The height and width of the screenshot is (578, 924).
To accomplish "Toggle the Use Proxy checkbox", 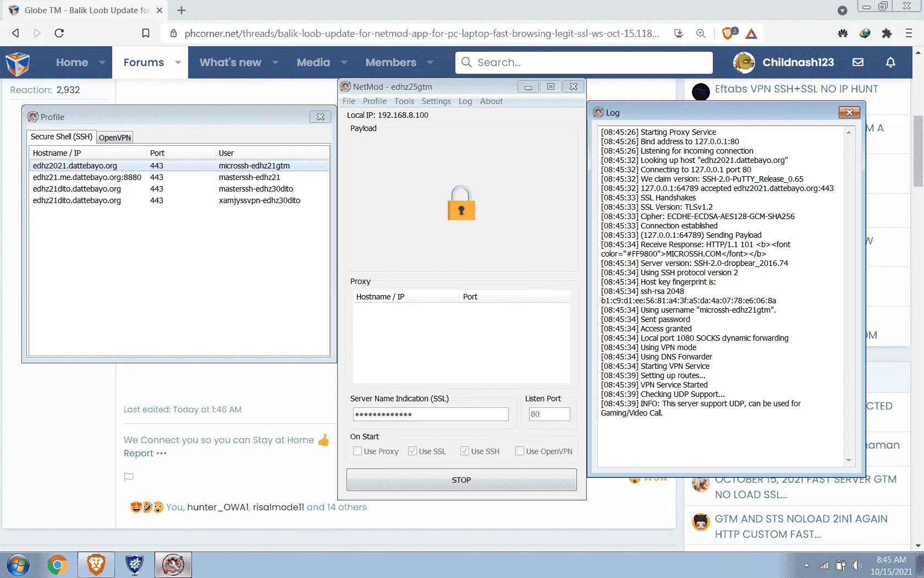I will point(358,451).
